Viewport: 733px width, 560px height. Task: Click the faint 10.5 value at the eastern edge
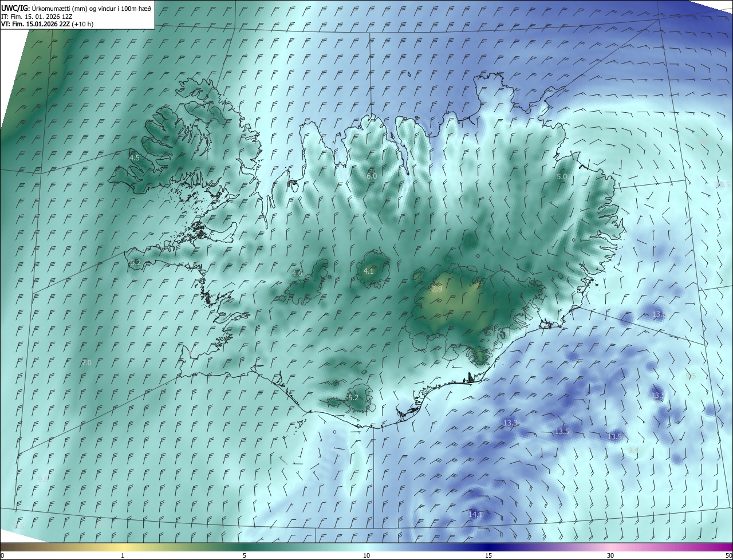[723, 184]
